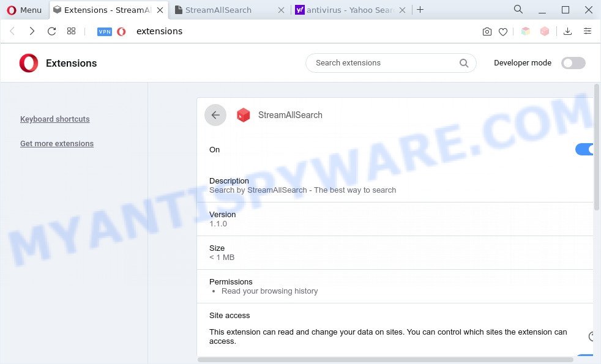Click the red StreamAllSearch extension cube icon
601x364 pixels.
tap(244, 115)
